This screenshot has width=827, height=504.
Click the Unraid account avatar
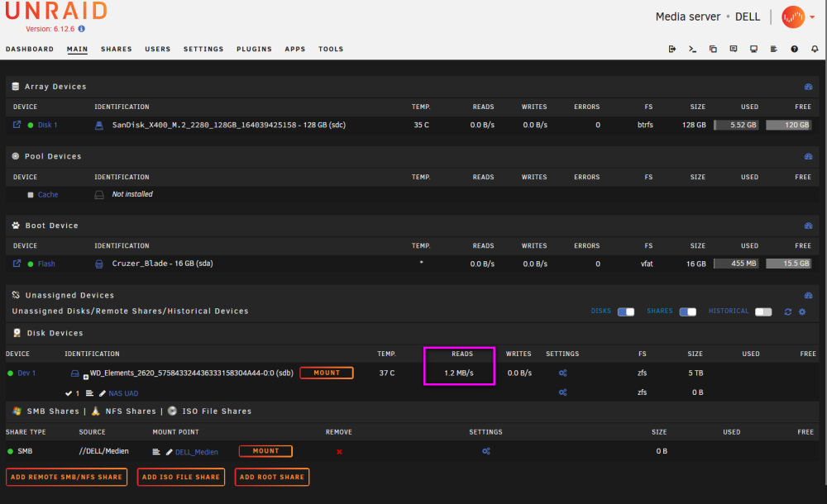pos(793,17)
